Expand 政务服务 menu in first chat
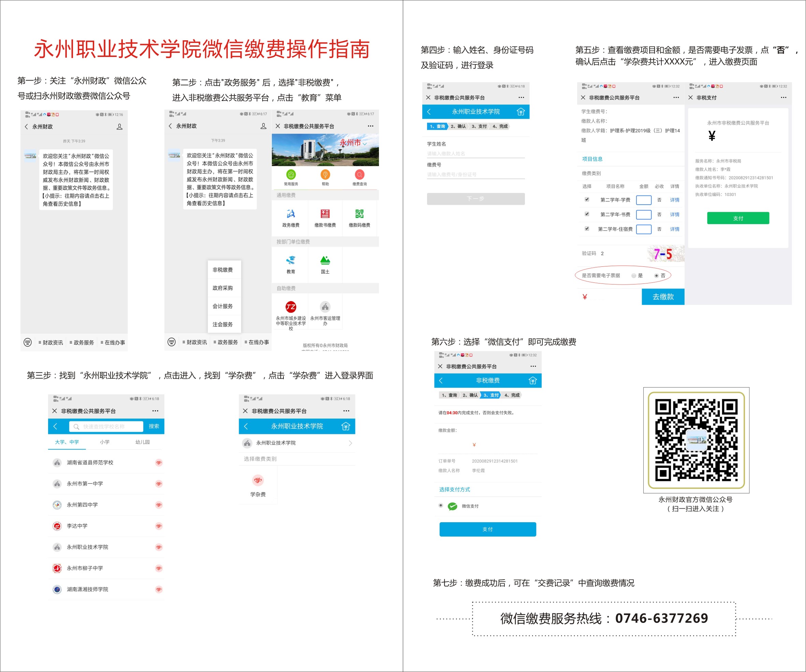 pos(82,342)
